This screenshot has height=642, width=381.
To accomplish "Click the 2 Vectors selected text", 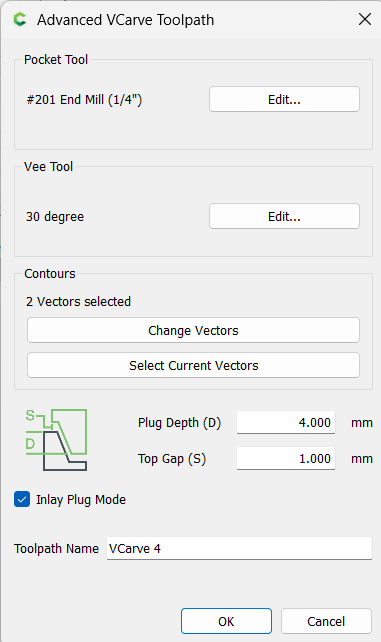I will (78, 302).
